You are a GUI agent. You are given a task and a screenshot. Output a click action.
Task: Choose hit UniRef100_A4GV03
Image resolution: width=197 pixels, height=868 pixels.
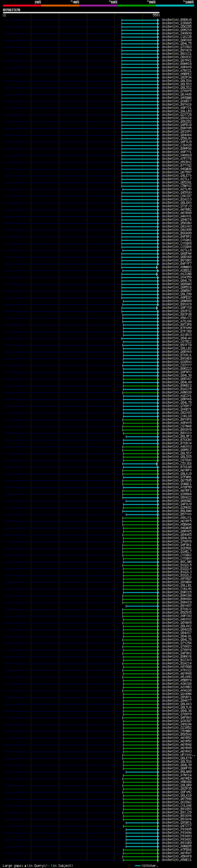pyautogui.click(x=177, y=446)
